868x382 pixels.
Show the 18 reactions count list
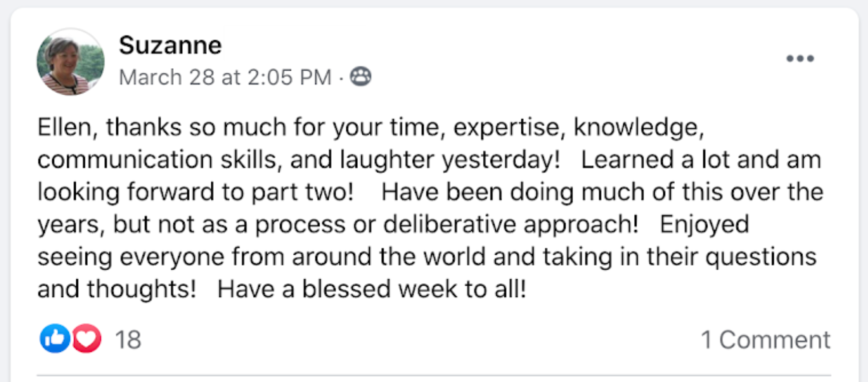click(x=128, y=340)
